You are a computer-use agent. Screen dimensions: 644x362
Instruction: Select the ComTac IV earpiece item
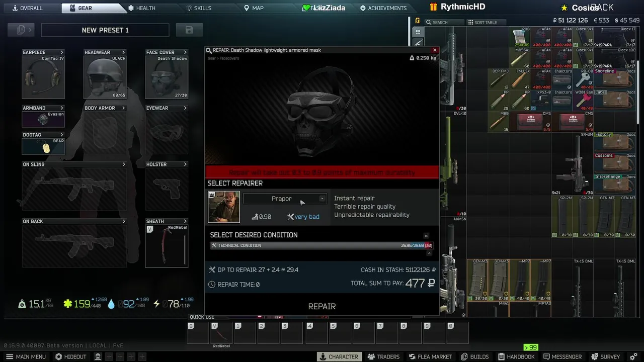43,77
